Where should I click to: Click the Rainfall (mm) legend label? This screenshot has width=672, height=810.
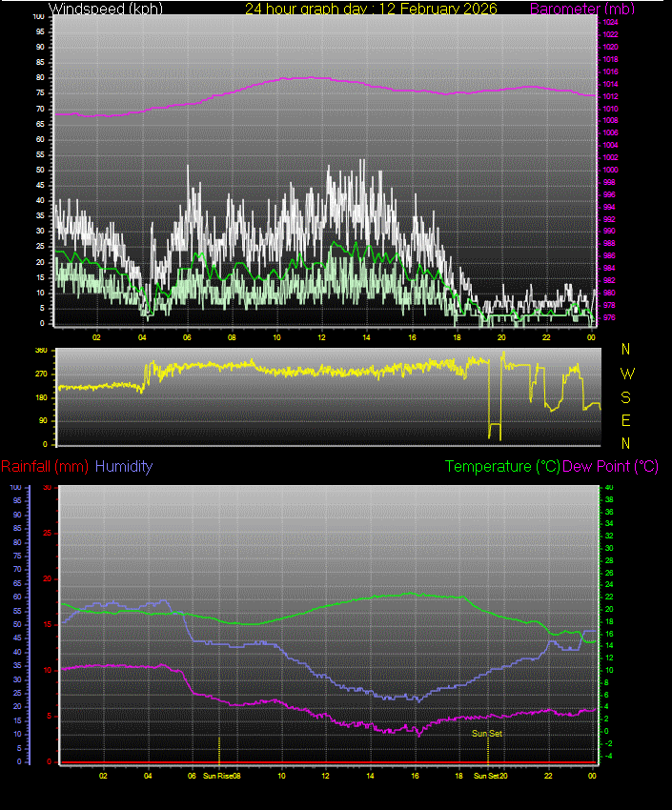tap(45, 467)
